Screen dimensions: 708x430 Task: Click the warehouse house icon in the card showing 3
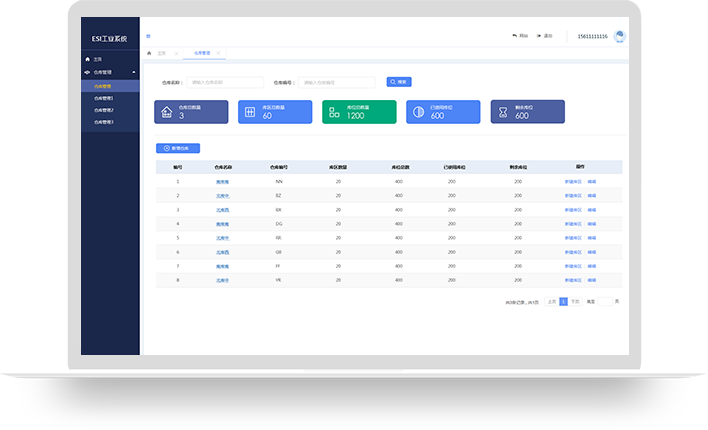click(167, 112)
